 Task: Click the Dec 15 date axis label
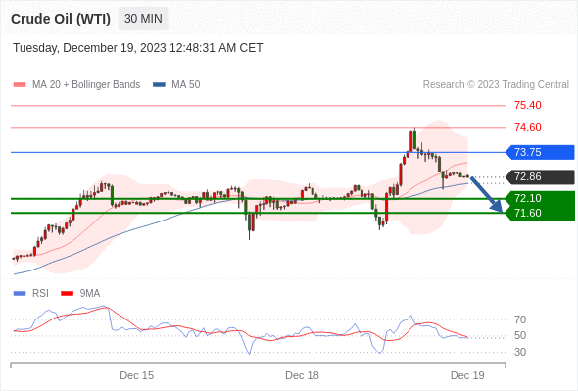click(137, 375)
